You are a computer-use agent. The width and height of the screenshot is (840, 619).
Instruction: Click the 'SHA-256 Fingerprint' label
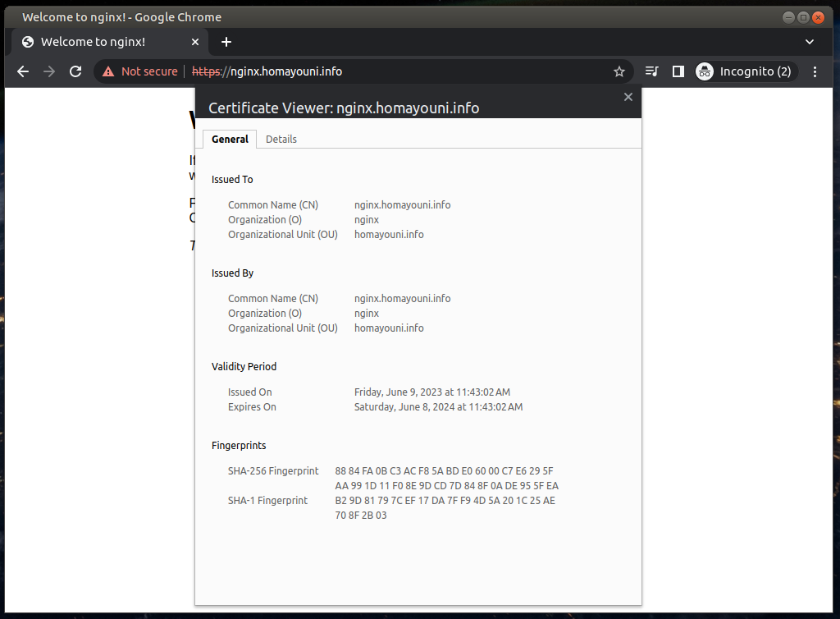(273, 471)
